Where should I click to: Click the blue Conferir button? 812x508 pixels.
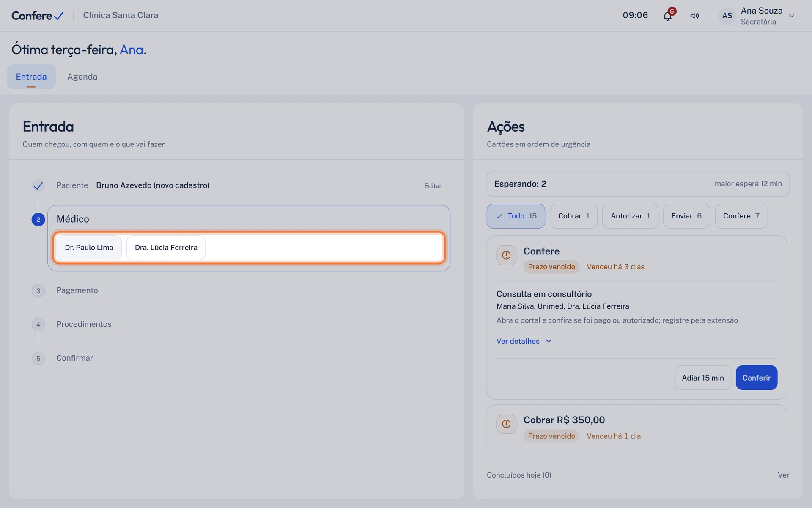756,378
